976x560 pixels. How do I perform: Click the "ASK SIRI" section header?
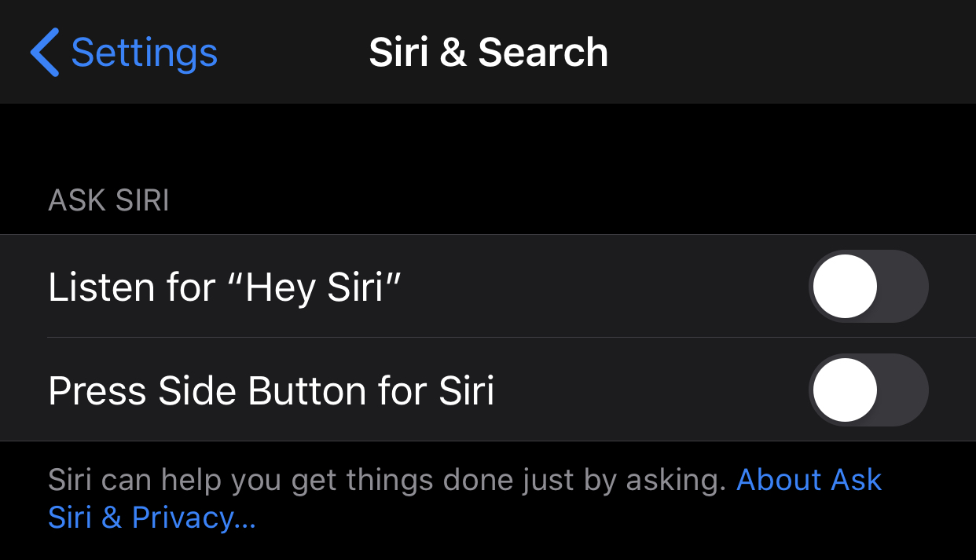pos(108,201)
